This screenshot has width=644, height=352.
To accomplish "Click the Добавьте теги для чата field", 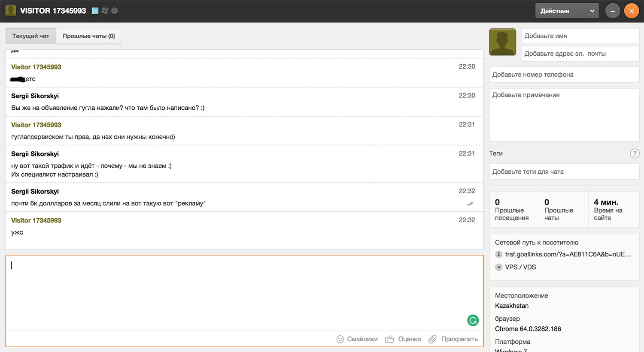I will tap(564, 171).
